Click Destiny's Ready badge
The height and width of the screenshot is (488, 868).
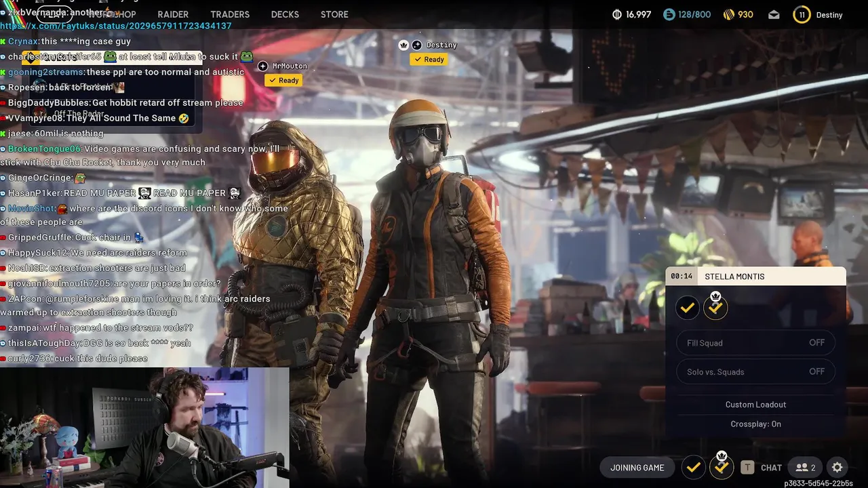tap(429, 59)
